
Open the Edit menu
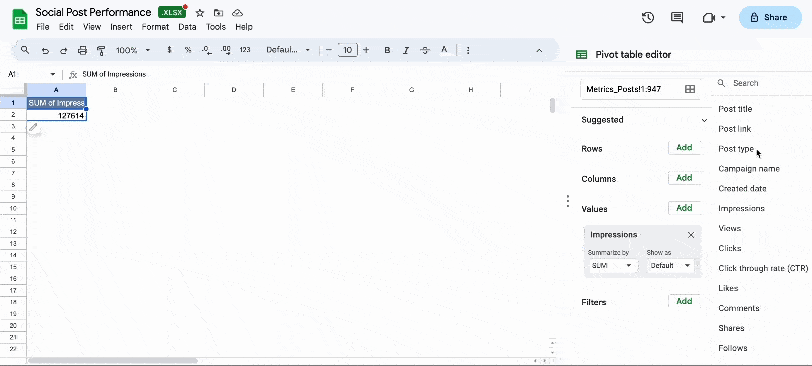[66, 27]
